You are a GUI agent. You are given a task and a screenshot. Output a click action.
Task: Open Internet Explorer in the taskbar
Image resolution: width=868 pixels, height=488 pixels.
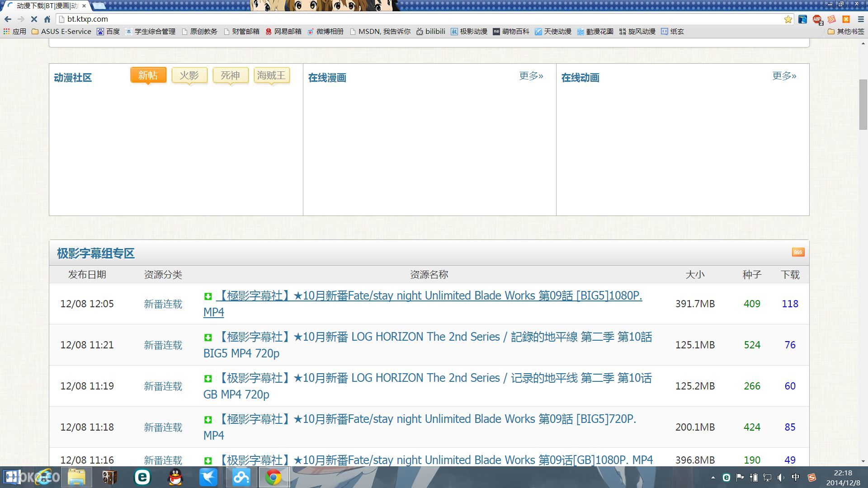[x=44, y=477]
